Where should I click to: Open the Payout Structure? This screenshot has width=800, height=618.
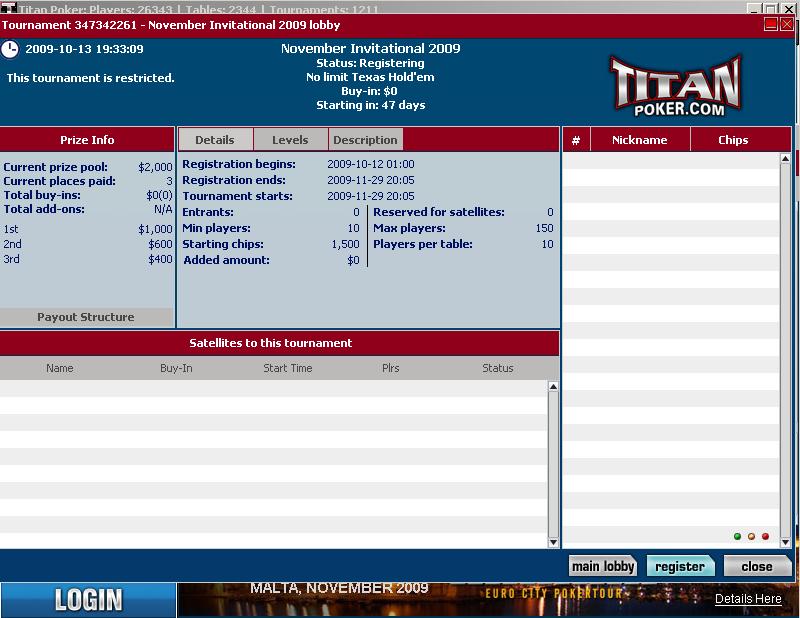click(x=86, y=317)
